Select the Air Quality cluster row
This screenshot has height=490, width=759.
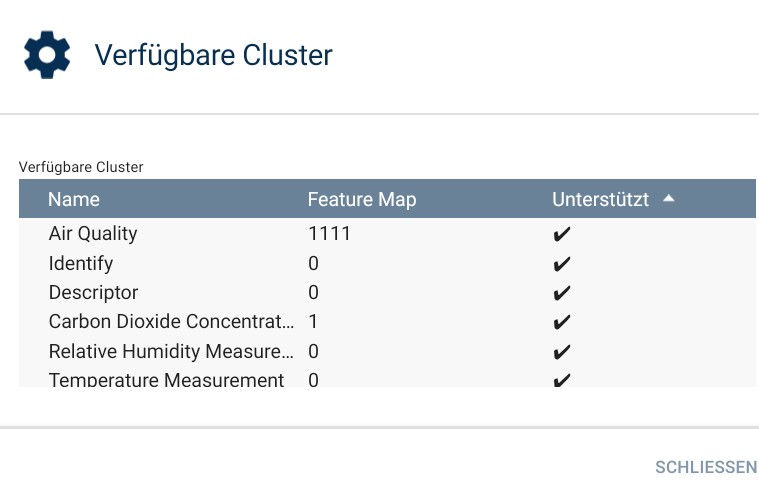point(93,234)
